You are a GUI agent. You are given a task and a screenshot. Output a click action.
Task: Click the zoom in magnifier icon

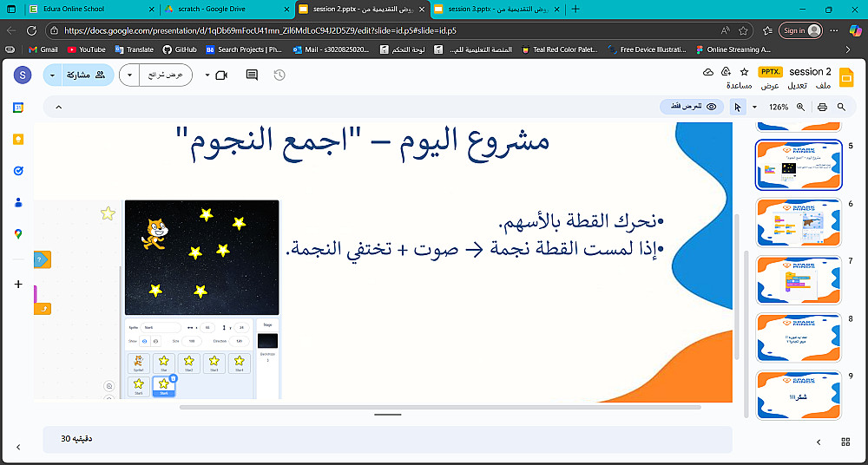pyautogui.click(x=800, y=107)
